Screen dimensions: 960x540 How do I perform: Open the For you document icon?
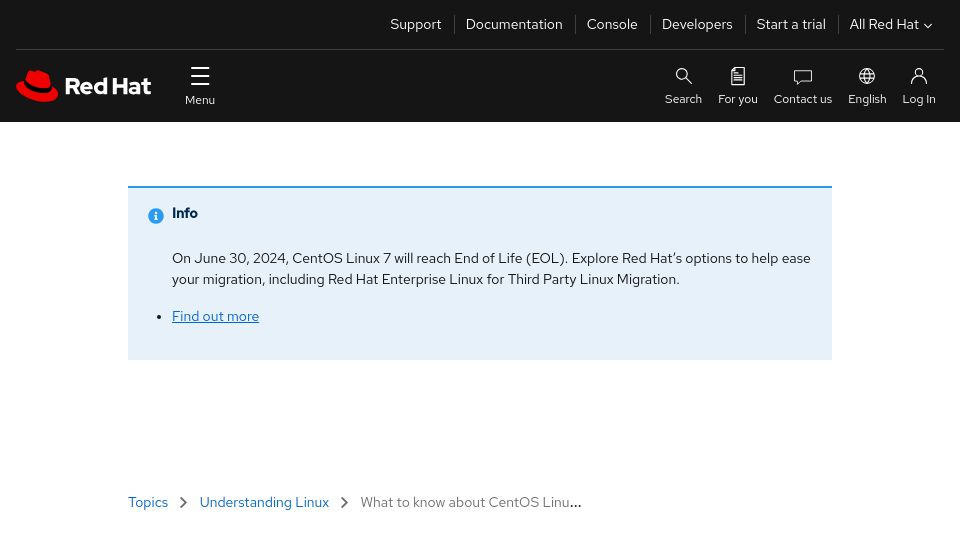tap(738, 76)
